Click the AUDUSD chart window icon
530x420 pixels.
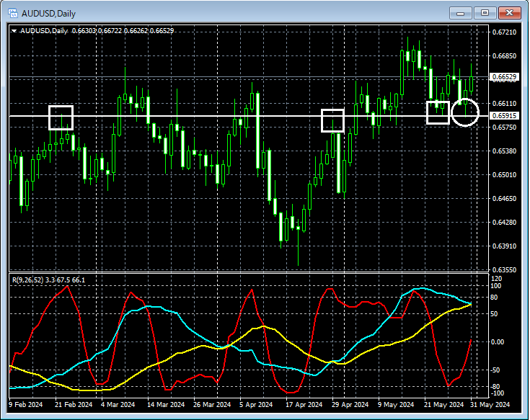click(x=13, y=14)
